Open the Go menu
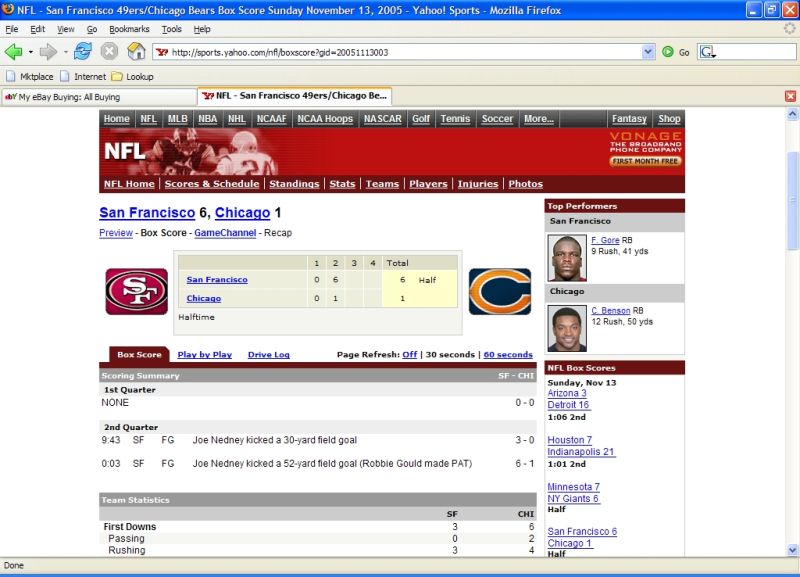The height and width of the screenshot is (577, 800). click(92, 29)
